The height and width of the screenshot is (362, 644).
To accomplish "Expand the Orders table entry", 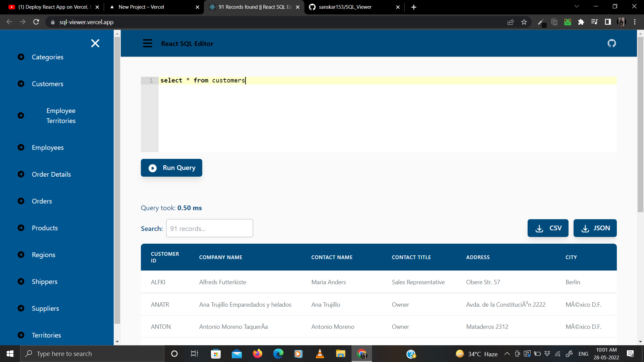I will [21, 201].
